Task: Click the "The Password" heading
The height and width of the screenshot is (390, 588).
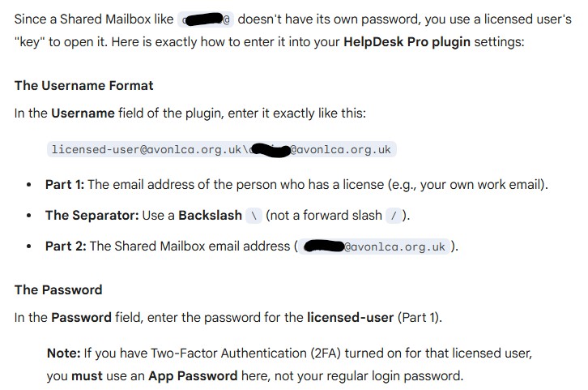Action: (x=58, y=289)
